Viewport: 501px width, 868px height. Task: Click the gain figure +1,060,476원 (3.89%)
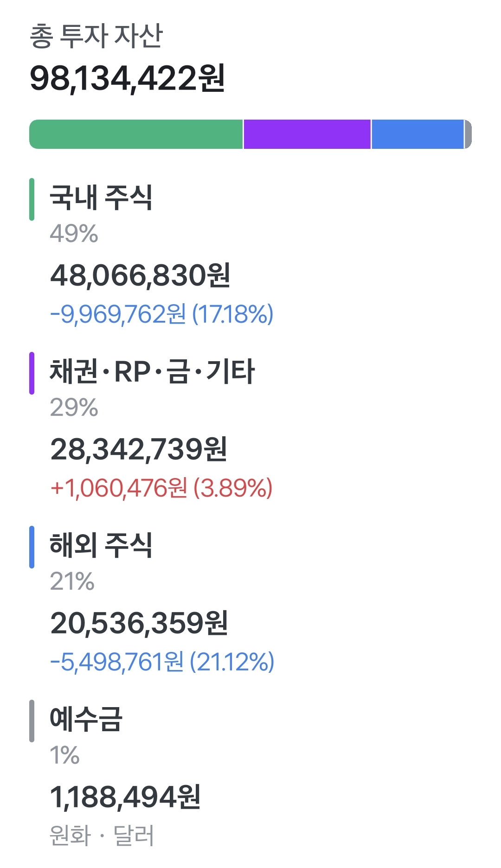pyautogui.click(x=161, y=488)
